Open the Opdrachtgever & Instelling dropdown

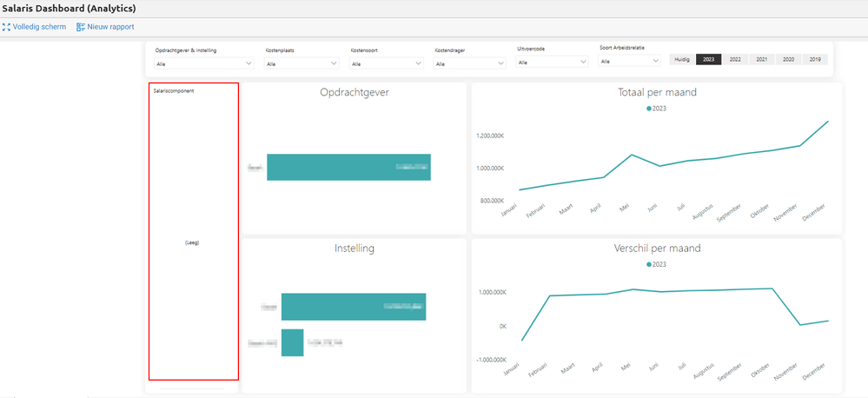(x=203, y=63)
